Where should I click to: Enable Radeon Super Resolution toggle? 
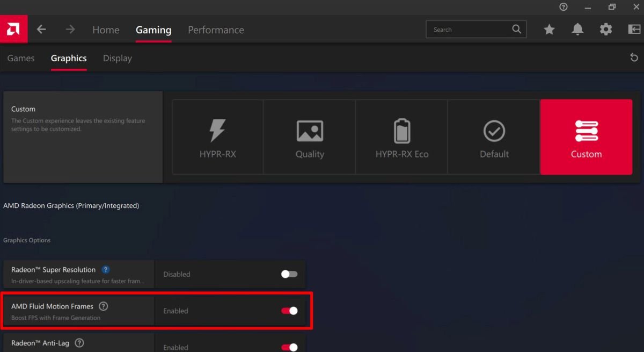(289, 274)
